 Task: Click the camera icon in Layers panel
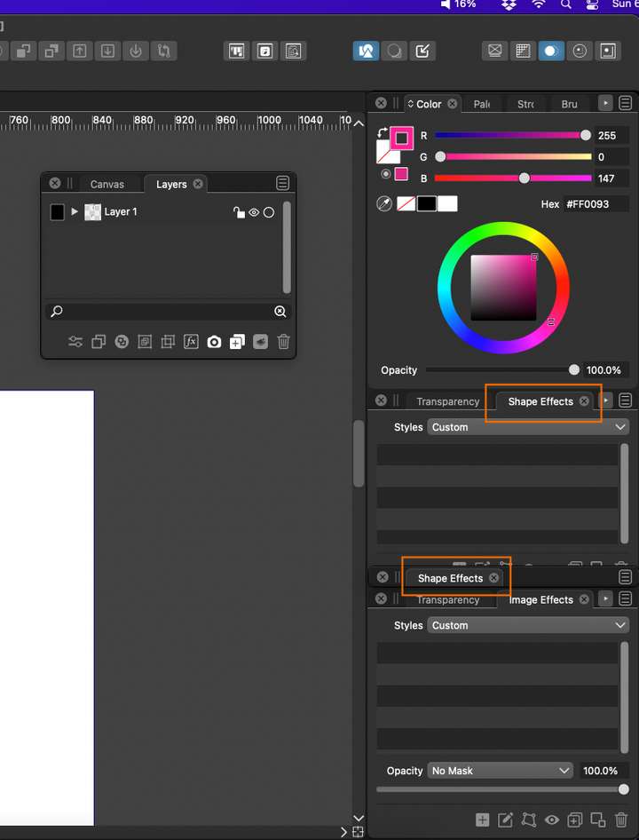[214, 341]
